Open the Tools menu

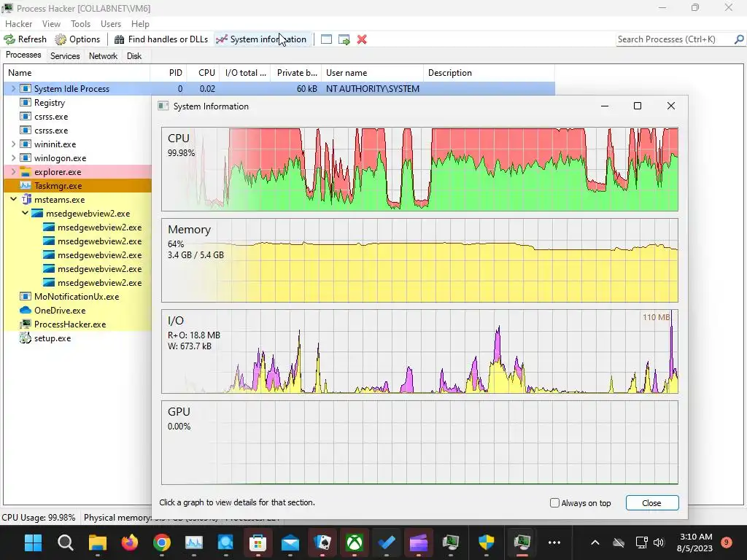tap(80, 24)
